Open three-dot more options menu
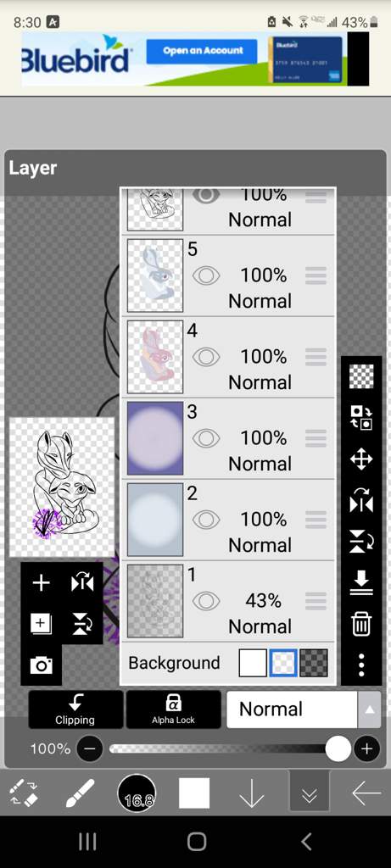Screen dimensions: 391x868 pos(361,665)
